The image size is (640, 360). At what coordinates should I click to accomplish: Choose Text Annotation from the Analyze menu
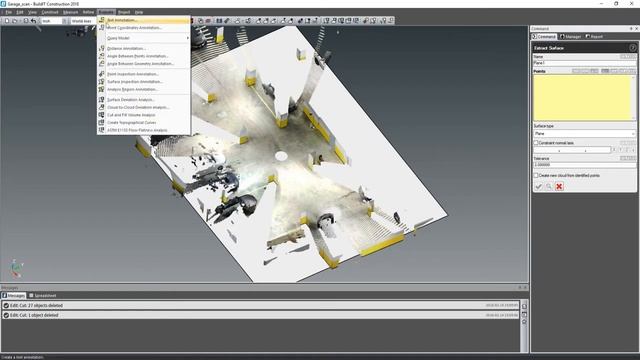click(143, 20)
